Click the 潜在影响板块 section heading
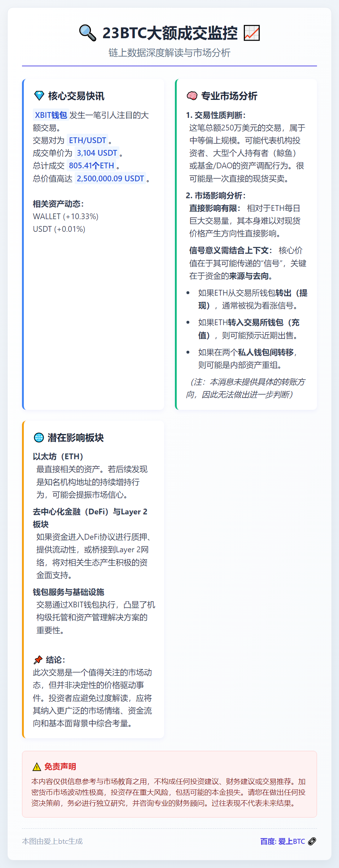 pyautogui.click(x=76, y=438)
